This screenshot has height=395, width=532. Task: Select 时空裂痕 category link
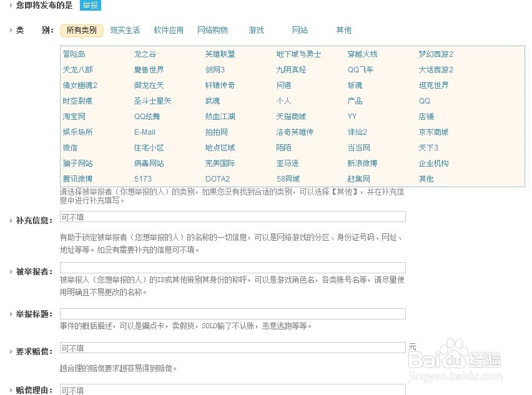(77, 101)
